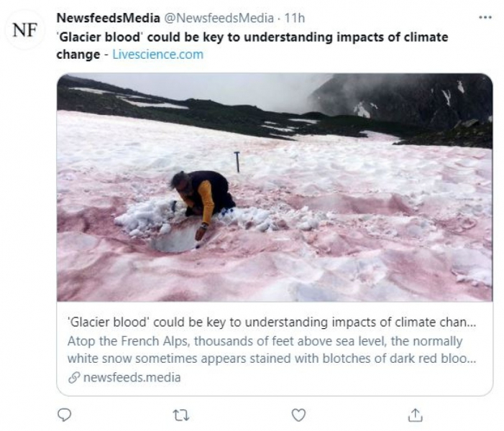
Task: Open the 11h timestamp link
Action: point(295,17)
